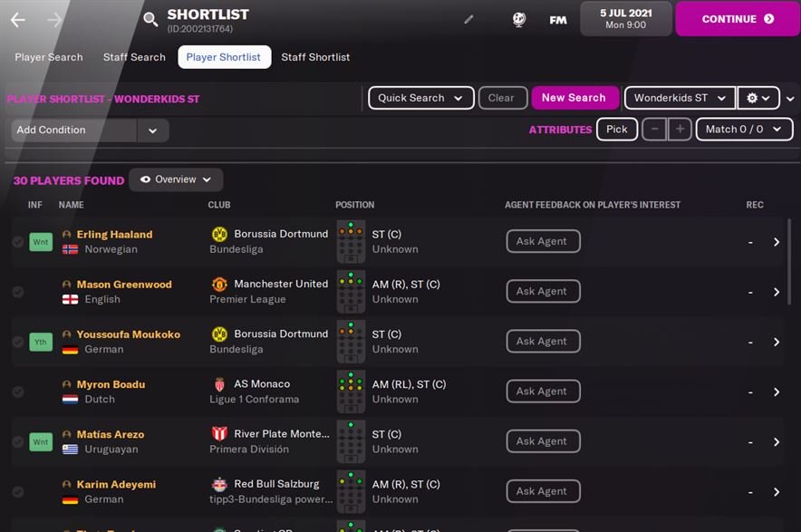The width and height of the screenshot is (801, 532).
Task: Sort by the REC column header
Action: click(x=755, y=205)
